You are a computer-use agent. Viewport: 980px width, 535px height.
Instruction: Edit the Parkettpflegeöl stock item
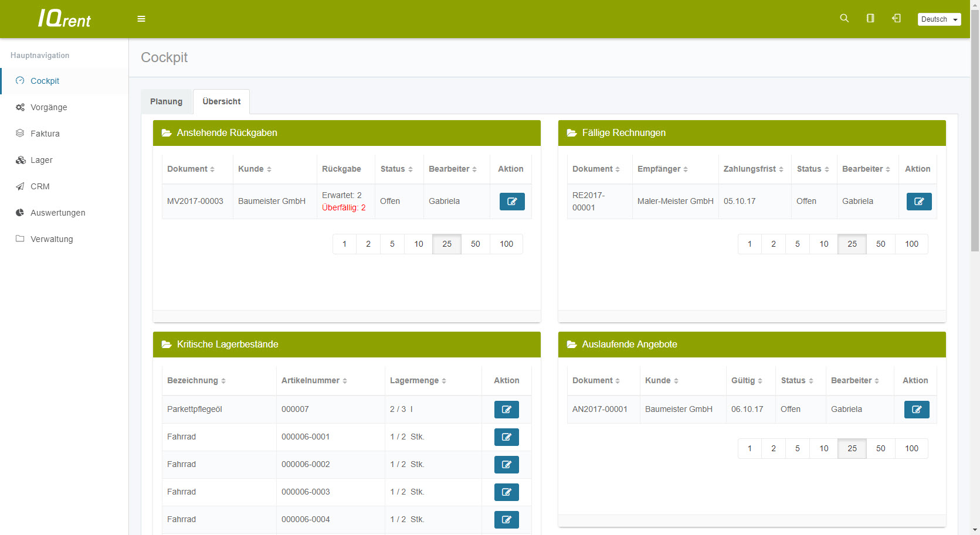pos(506,410)
